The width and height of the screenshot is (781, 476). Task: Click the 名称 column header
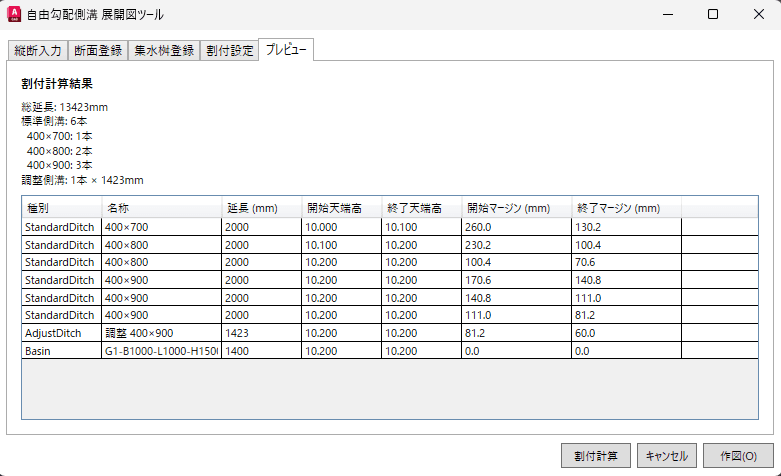pos(161,208)
